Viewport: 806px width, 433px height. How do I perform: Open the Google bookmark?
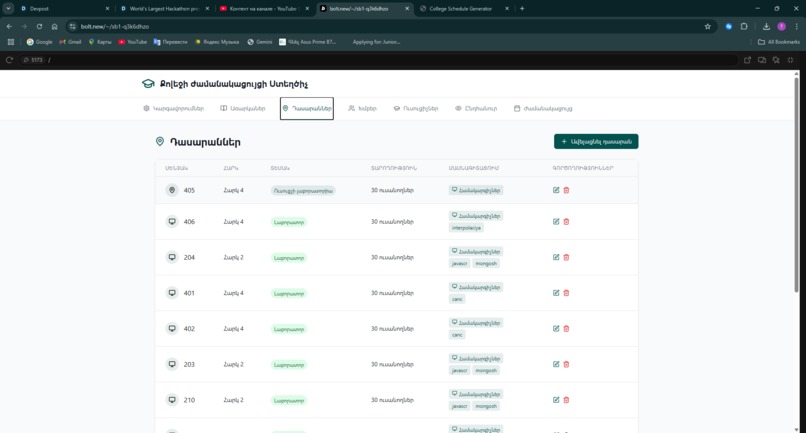pos(40,42)
